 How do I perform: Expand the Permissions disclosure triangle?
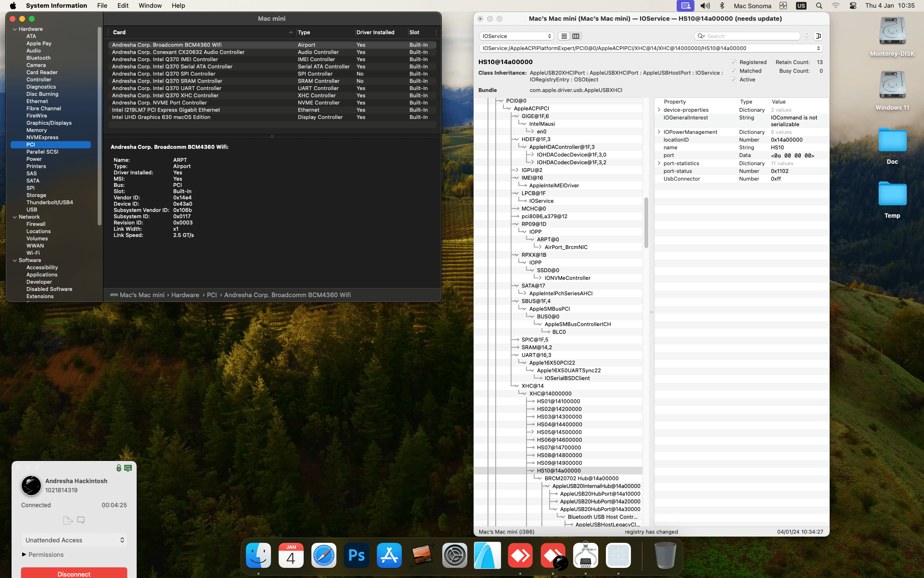[24, 554]
